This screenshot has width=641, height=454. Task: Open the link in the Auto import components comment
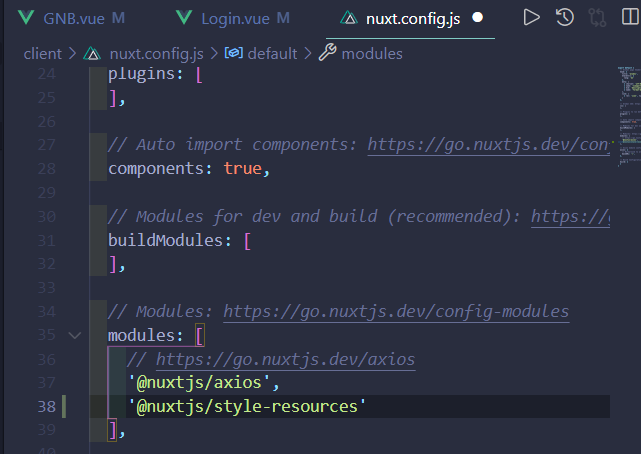[489, 145]
